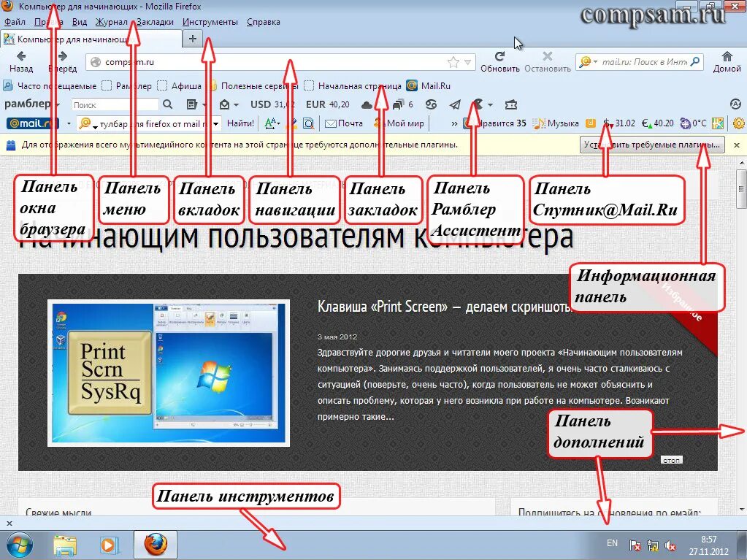
Task: Open a new tab with the plus button
Action: coord(193,39)
